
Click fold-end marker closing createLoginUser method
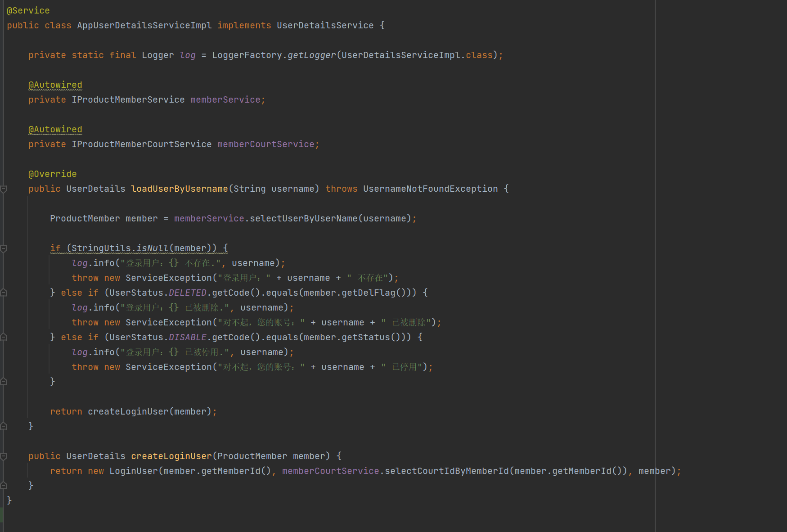4,485
